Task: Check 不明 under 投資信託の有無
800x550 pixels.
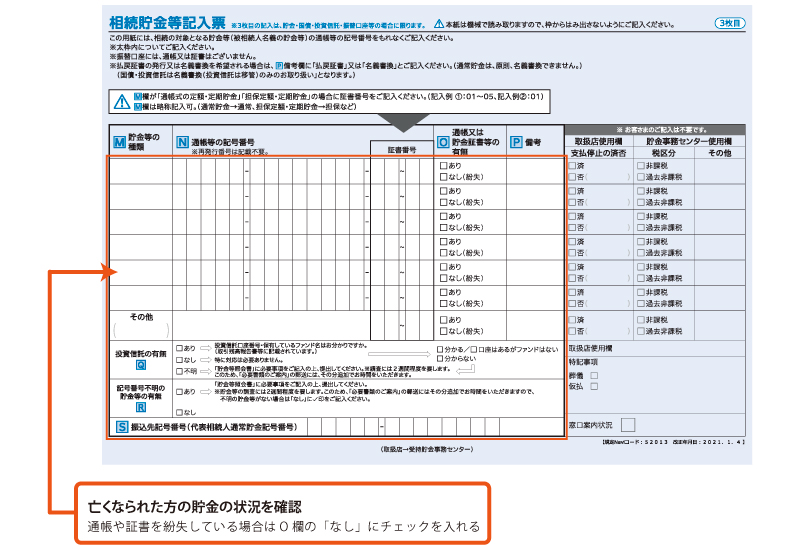Action: pyautogui.click(x=179, y=371)
